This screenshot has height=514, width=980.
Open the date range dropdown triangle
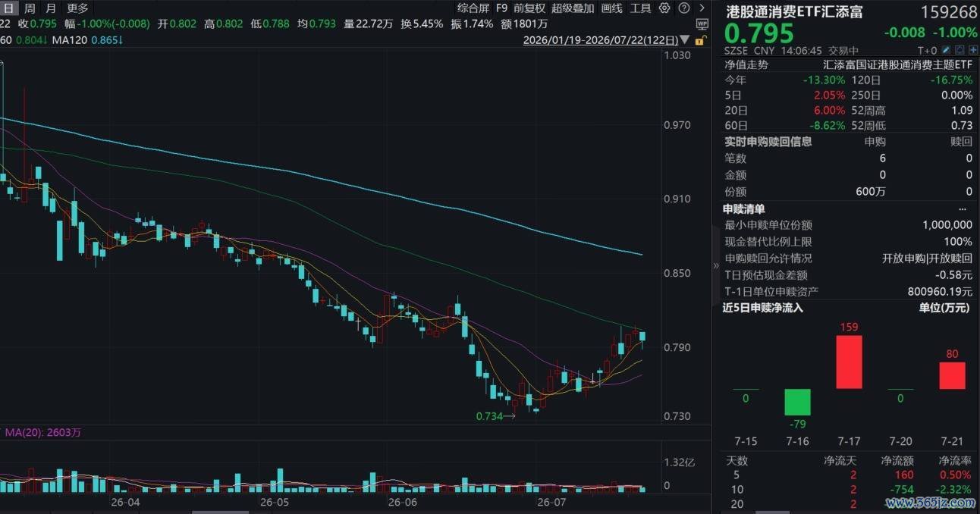click(685, 39)
